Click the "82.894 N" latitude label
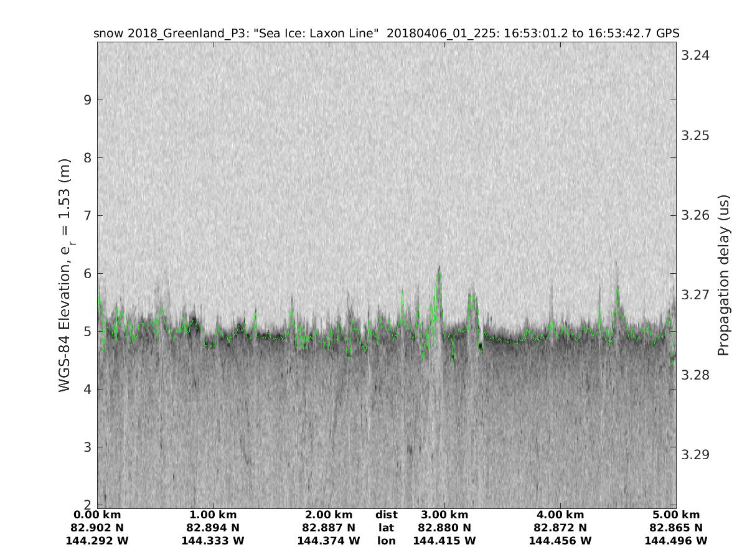This screenshot has height=560, width=747. pyautogui.click(x=213, y=528)
